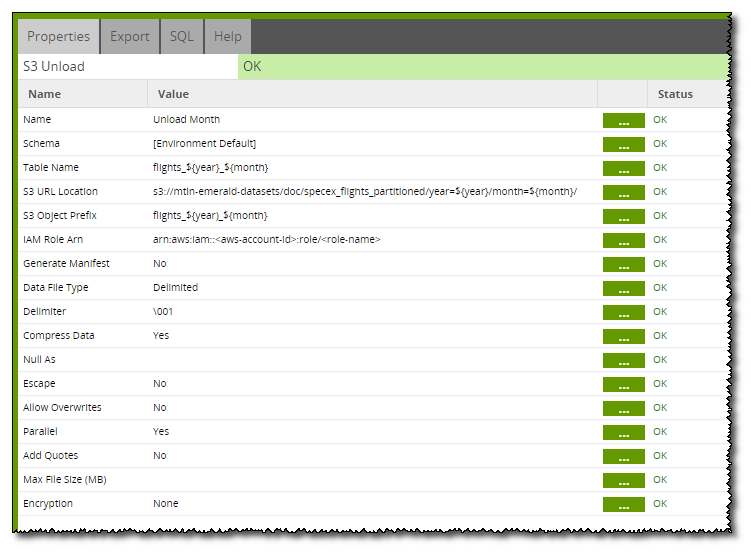Open the Add Quotes edit button
The image size is (751, 552).
pyautogui.click(x=624, y=456)
